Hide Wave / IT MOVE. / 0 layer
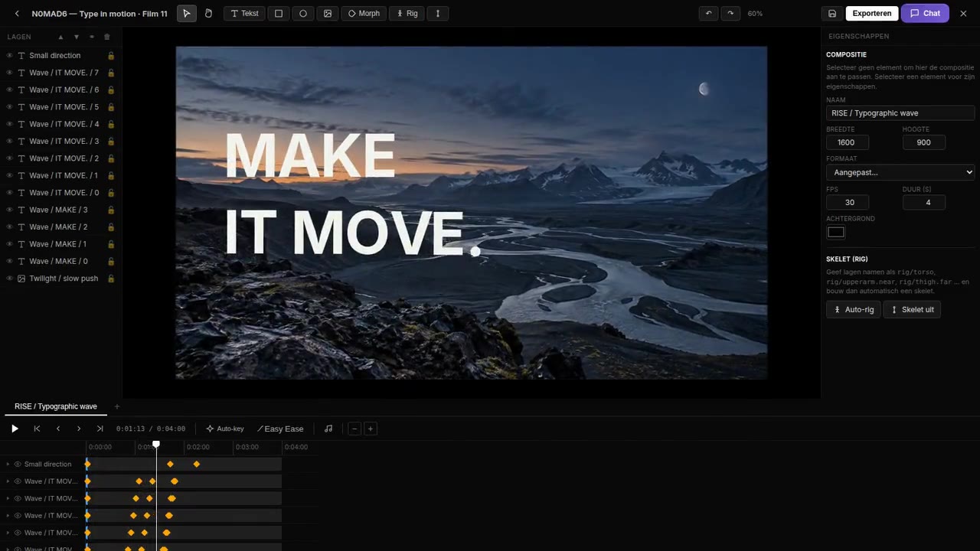Viewport: 980px width, 551px height. point(9,193)
